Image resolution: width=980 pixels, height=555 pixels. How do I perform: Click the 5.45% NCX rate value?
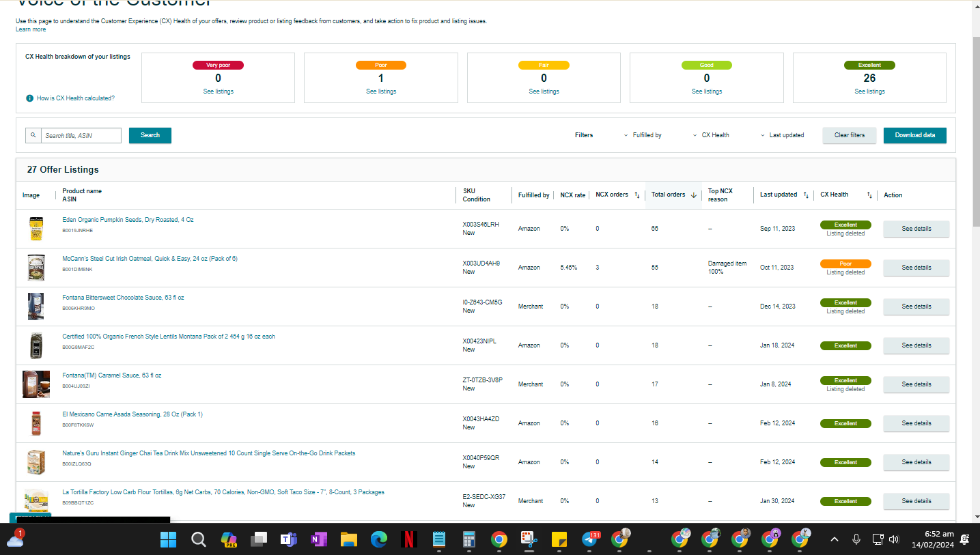pos(569,268)
